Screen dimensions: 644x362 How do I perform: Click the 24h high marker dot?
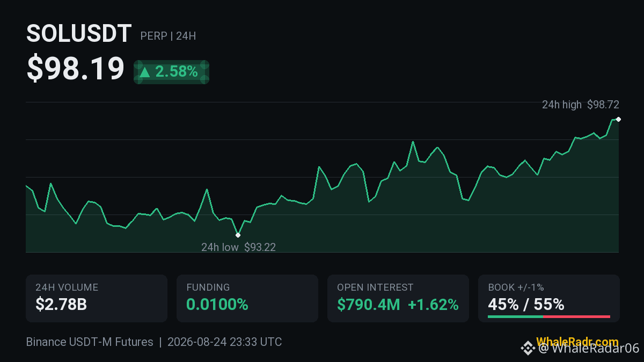tap(619, 119)
